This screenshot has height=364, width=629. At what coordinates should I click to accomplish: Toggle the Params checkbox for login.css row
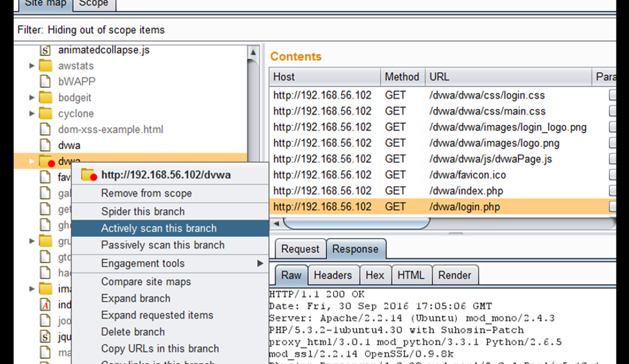tap(612, 95)
